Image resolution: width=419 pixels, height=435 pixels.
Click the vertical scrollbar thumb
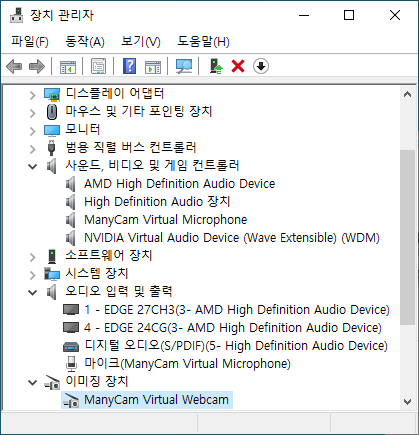407,237
